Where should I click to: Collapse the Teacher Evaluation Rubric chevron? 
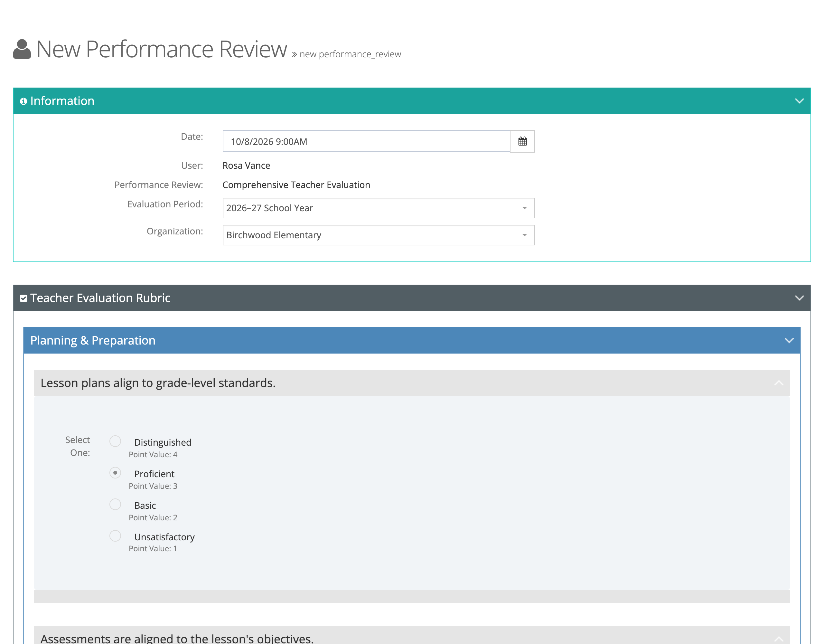[799, 298]
